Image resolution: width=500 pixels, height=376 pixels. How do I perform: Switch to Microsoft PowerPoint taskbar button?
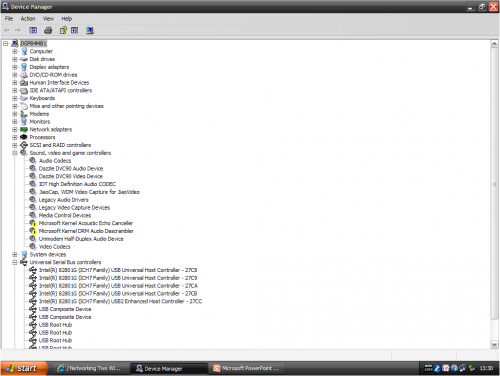246,368
